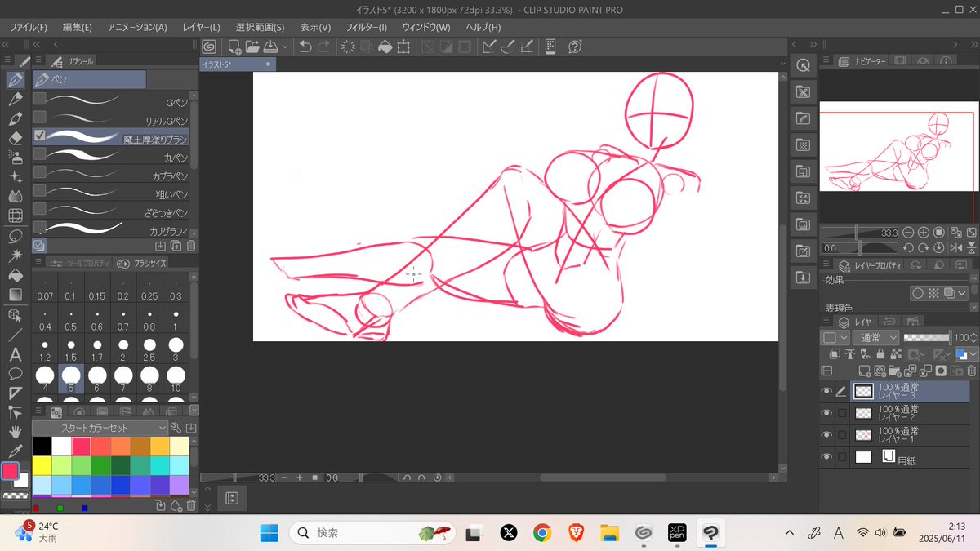Open the 通常 blending mode dropdown

click(x=875, y=337)
